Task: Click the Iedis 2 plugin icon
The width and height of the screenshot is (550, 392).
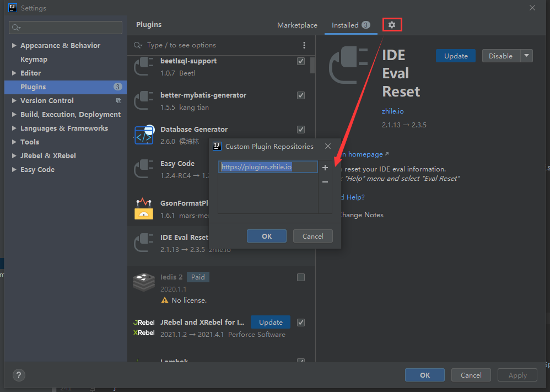Action: click(x=144, y=282)
